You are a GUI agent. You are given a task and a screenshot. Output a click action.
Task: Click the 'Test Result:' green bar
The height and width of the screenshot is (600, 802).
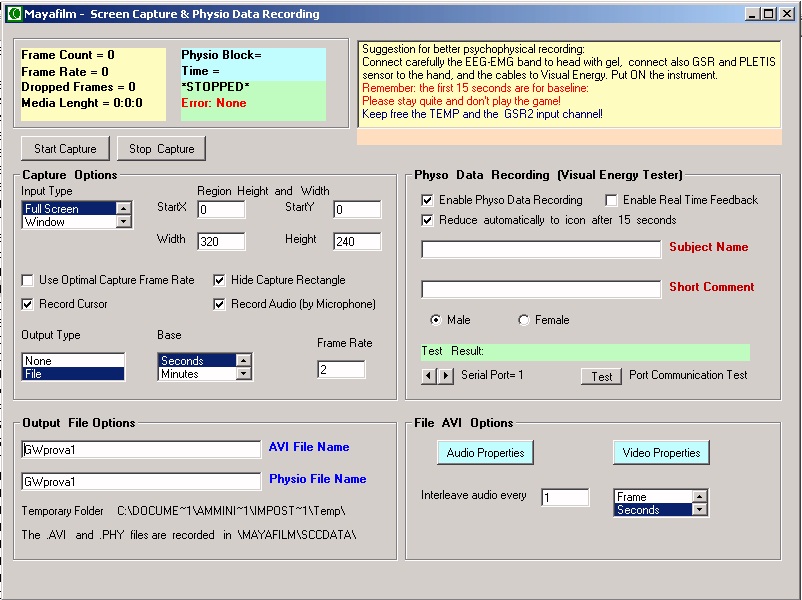tap(586, 352)
